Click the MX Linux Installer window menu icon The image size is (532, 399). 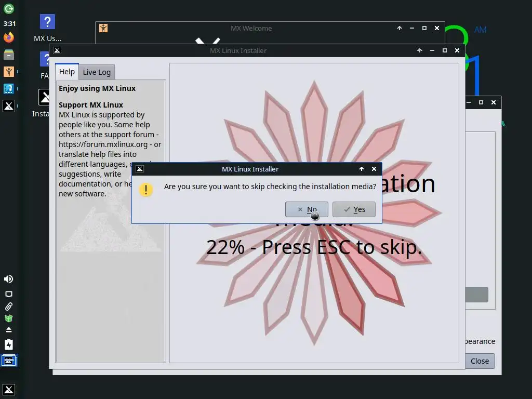click(x=57, y=50)
